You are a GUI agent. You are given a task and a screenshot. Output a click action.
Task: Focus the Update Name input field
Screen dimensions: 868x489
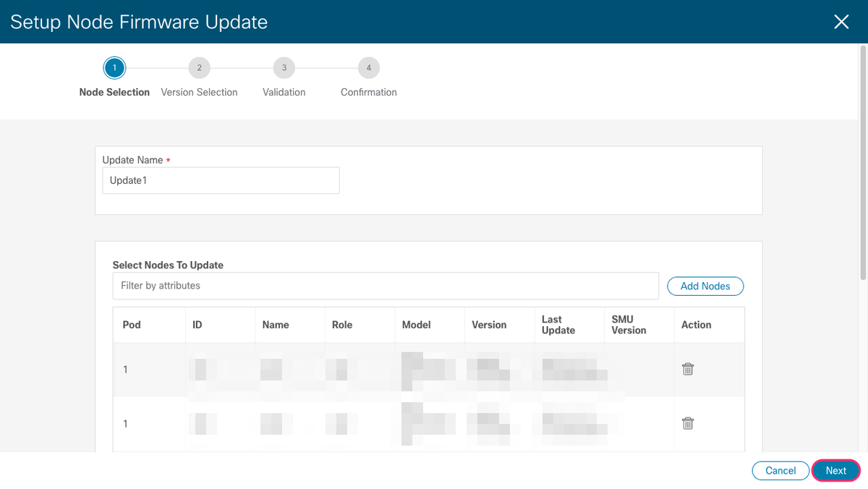(221, 181)
